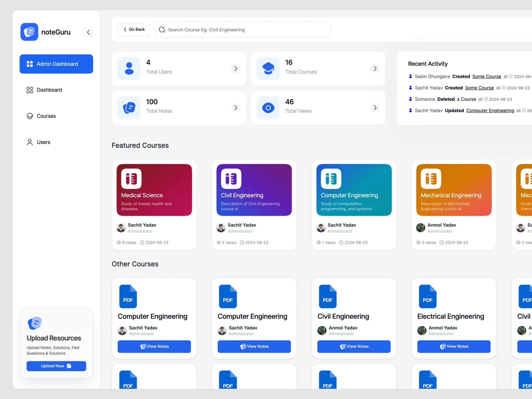The height and width of the screenshot is (399, 532).
Task: Click the search course input field
Action: click(243, 30)
